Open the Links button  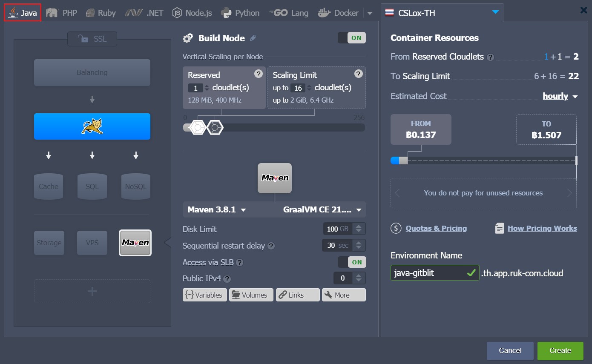[x=298, y=295]
